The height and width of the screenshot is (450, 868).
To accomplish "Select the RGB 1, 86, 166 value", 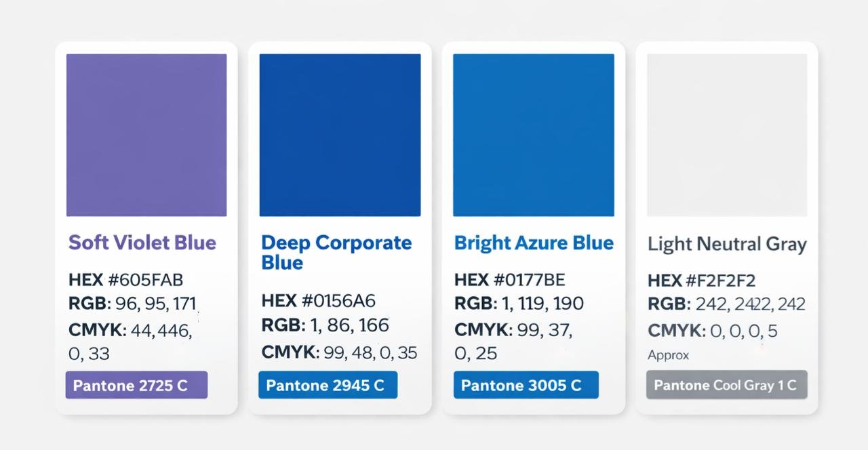I will click(x=325, y=325).
